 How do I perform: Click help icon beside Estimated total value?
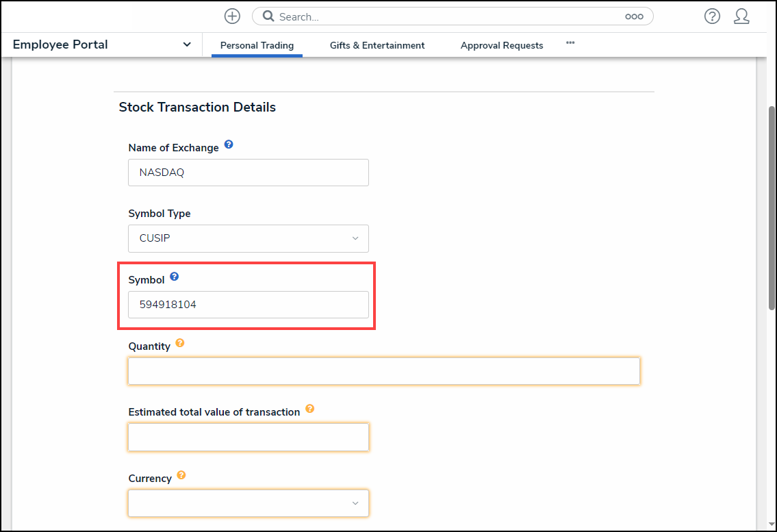coord(309,409)
